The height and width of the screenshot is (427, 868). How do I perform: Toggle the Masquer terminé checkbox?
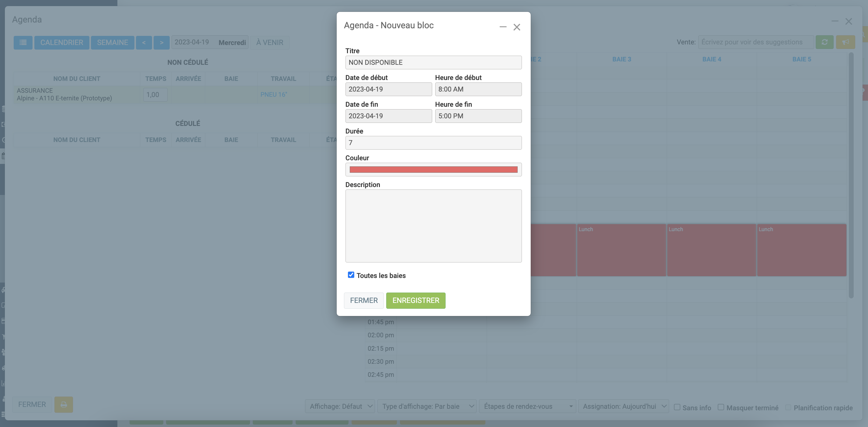click(x=721, y=407)
